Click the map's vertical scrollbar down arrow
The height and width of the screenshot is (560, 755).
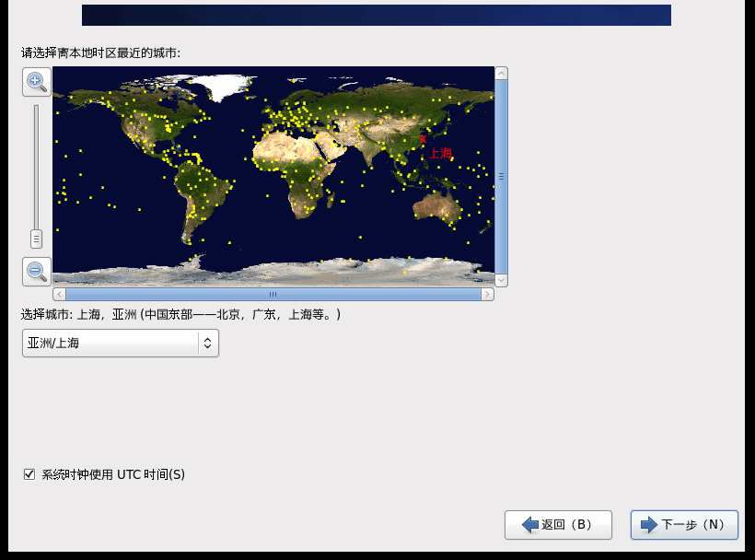(x=501, y=280)
